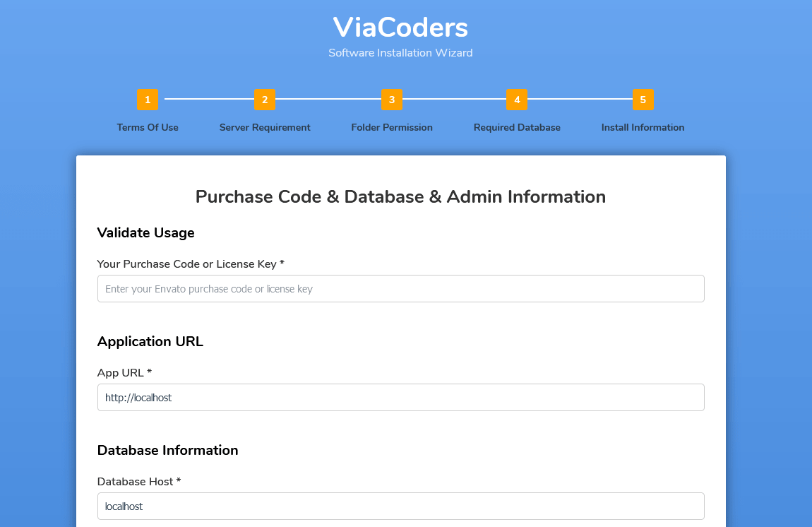Click the step 2 number badge

(265, 100)
